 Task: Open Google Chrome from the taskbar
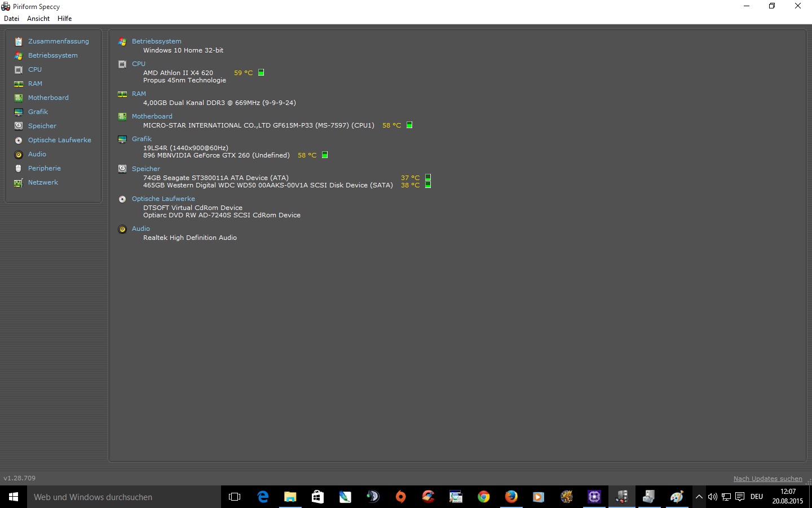click(x=483, y=497)
